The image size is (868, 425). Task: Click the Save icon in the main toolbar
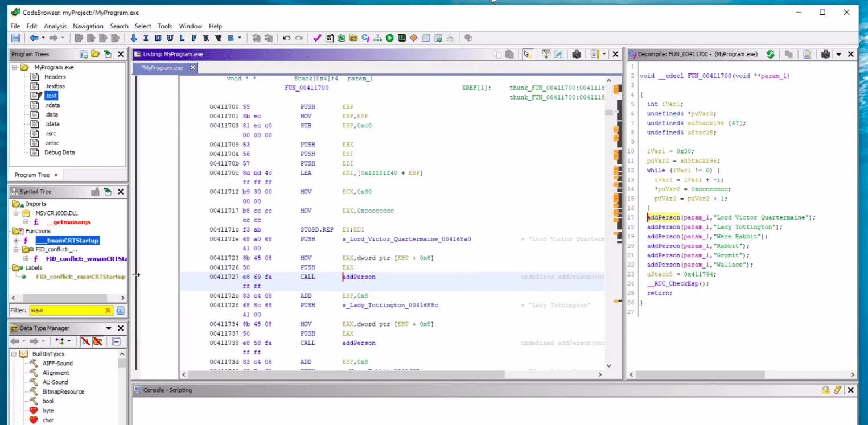tap(15, 38)
